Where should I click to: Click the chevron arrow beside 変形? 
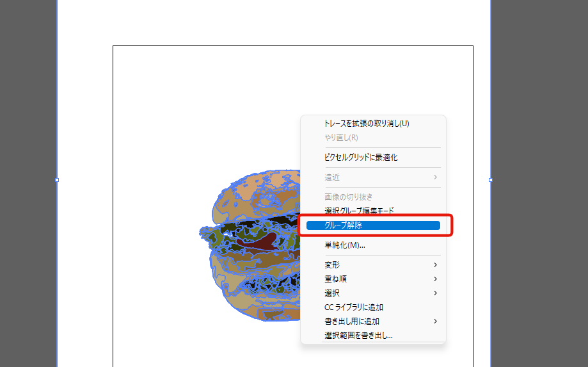pos(435,265)
